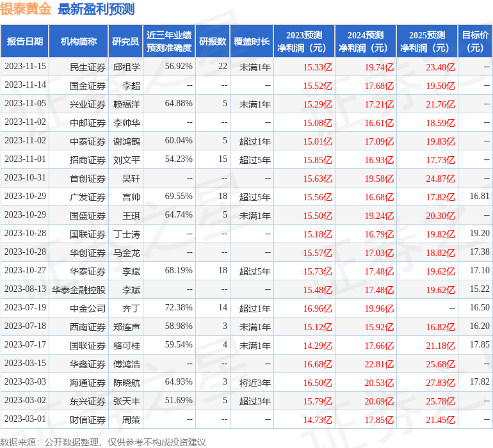Click researcher name 郑连声
The width and height of the screenshot is (493, 448).
pos(127,326)
